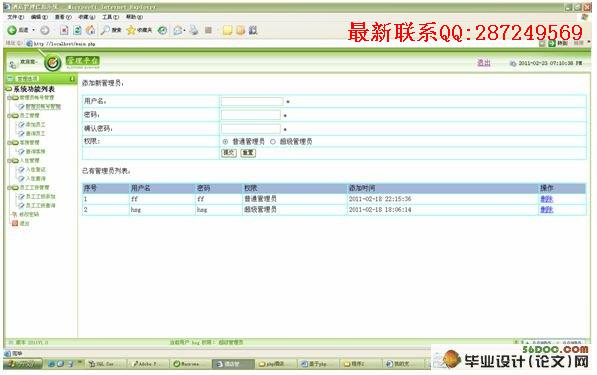Open the 查询客房 sidebar link
Image resolution: width=597 pixels, height=375 pixels.
[35, 152]
